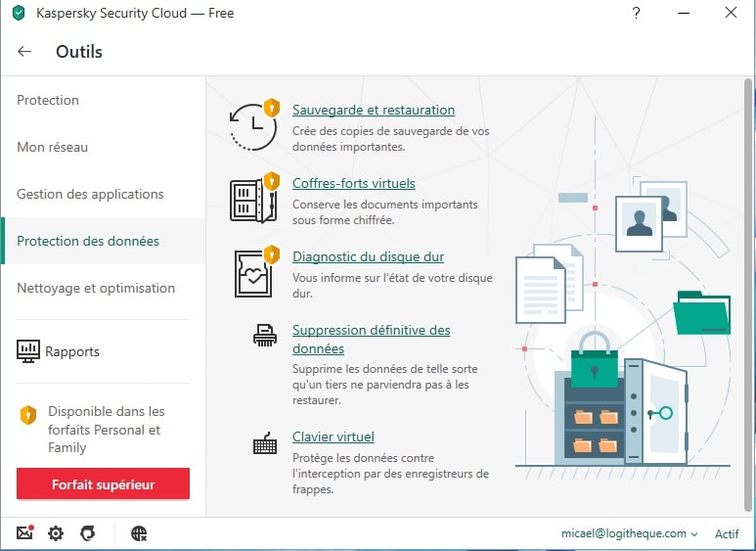Open Gestion des applications section

point(90,194)
